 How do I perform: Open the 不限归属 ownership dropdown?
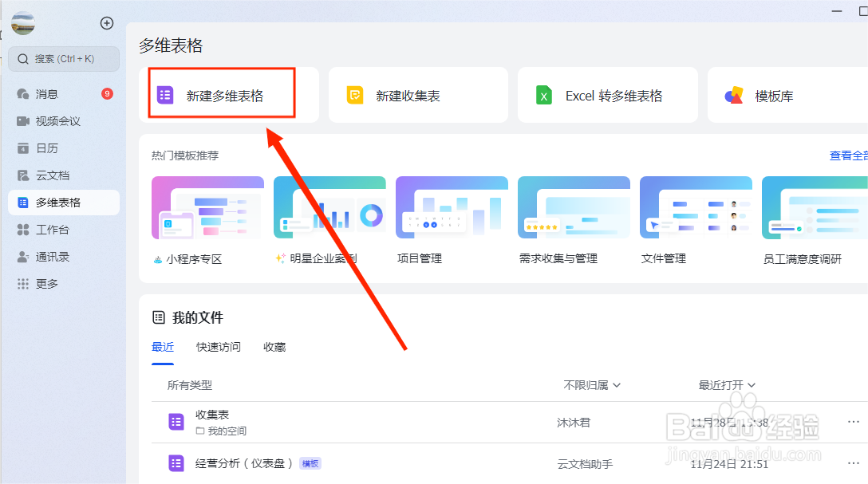click(591, 384)
